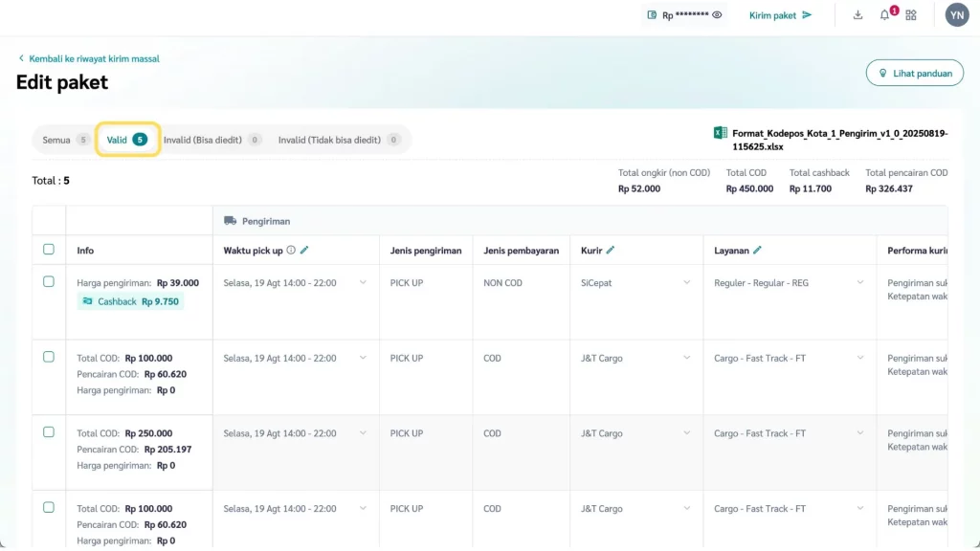Click the info icon beside Waktu pick up
The height and width of the screenshot is (551, 980).
coord(291,251)
